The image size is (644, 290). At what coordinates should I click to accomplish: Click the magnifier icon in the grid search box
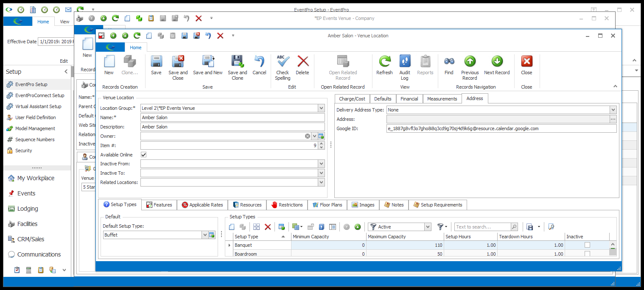[x=514, y=227]
